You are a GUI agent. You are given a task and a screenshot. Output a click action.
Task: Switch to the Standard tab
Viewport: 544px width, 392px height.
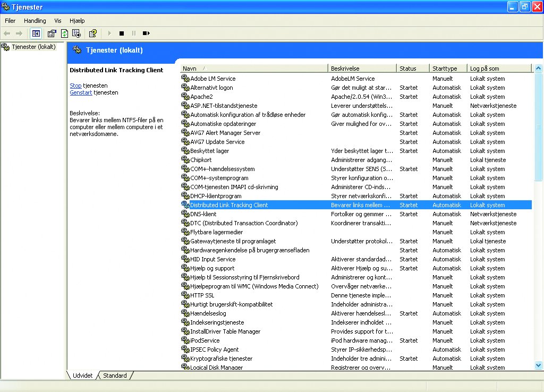(115, 376)
